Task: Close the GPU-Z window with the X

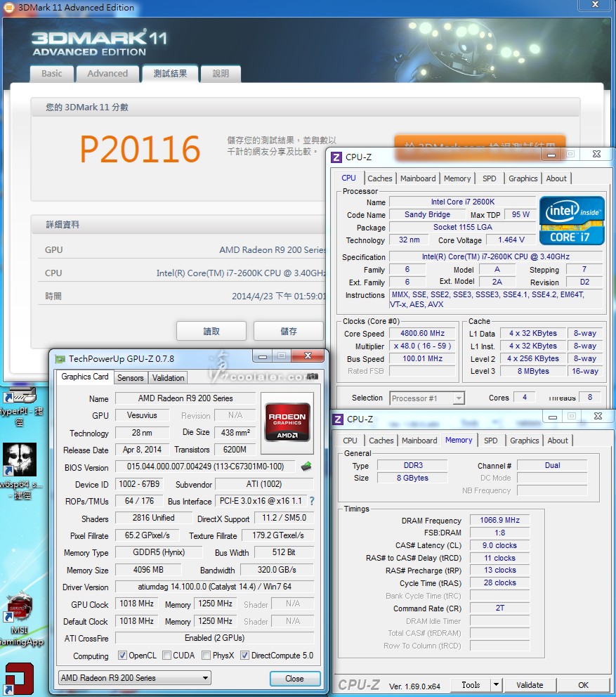Action: tap(308, 356)
